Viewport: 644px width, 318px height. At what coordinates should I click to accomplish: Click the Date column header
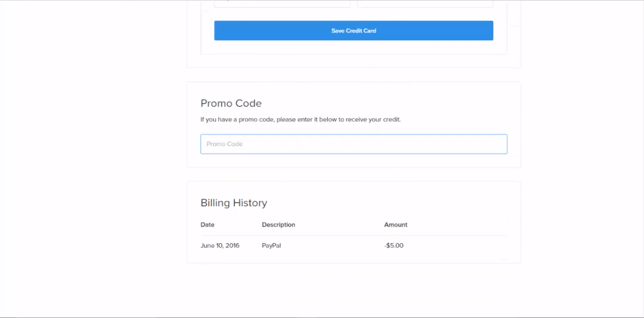point(207,225)
